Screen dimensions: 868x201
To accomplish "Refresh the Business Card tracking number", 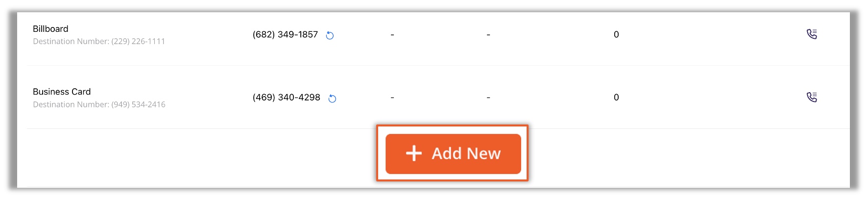I will 332,99.
